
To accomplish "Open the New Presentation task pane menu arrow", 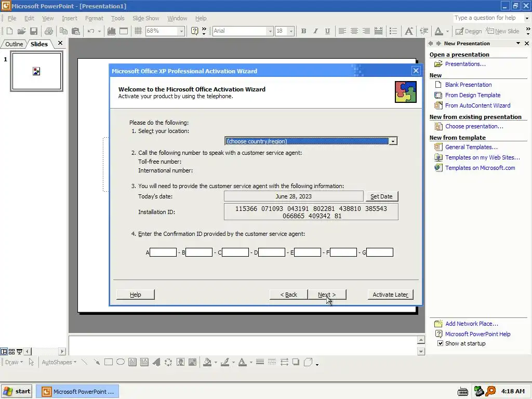I will point(518,44).
